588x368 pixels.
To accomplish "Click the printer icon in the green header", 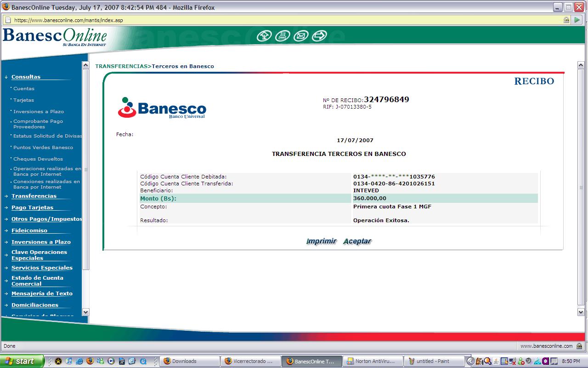I will [x=283, y=35].
